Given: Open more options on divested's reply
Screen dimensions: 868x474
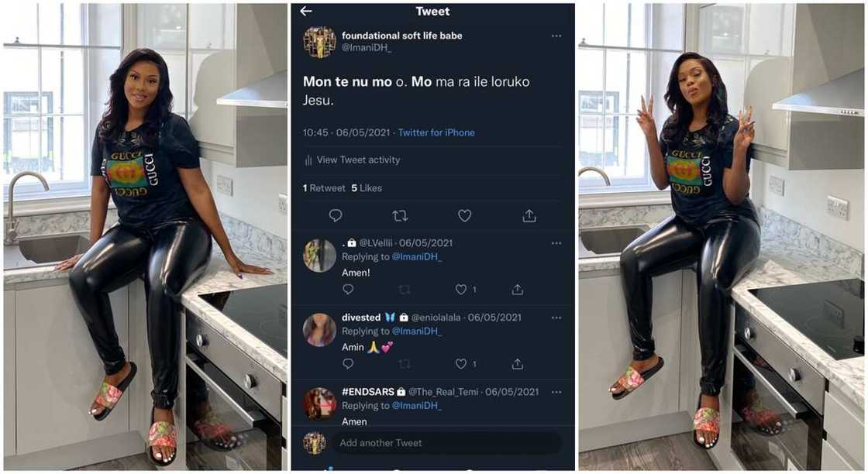Looking at the screenshot, I should tap(556, 318).
